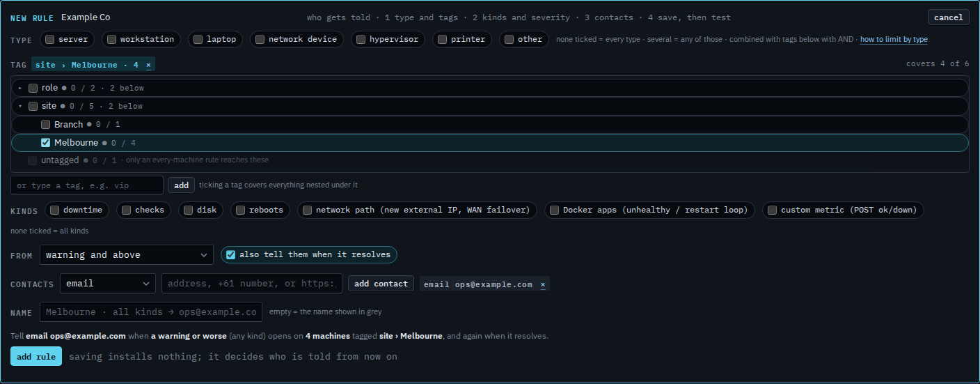The width and height of the screenshot is (980, 384).
Task: Tick the workstation type checkbox
Action: 111,39
